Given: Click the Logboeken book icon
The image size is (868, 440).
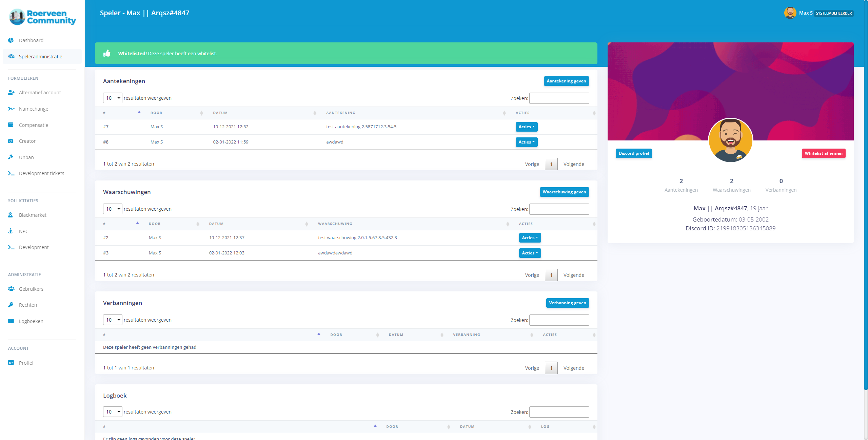Looking at the screenshot, I should pos(11,321).
